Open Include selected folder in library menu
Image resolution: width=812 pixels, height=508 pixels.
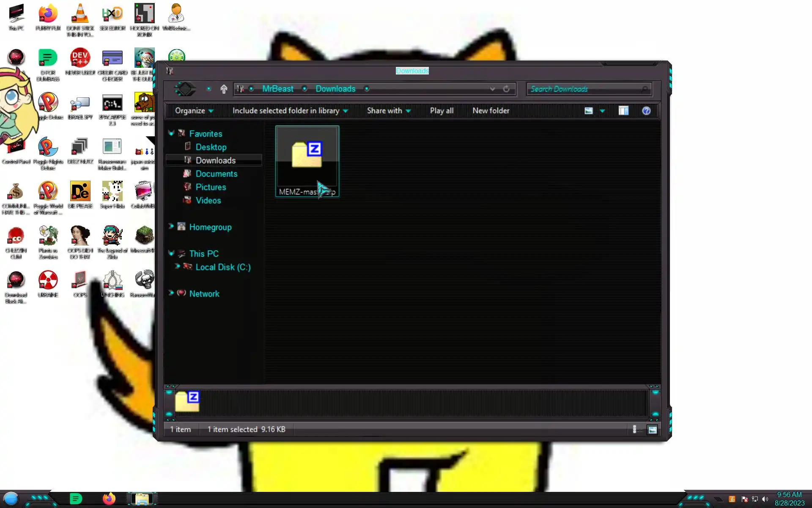click(290, 111)
